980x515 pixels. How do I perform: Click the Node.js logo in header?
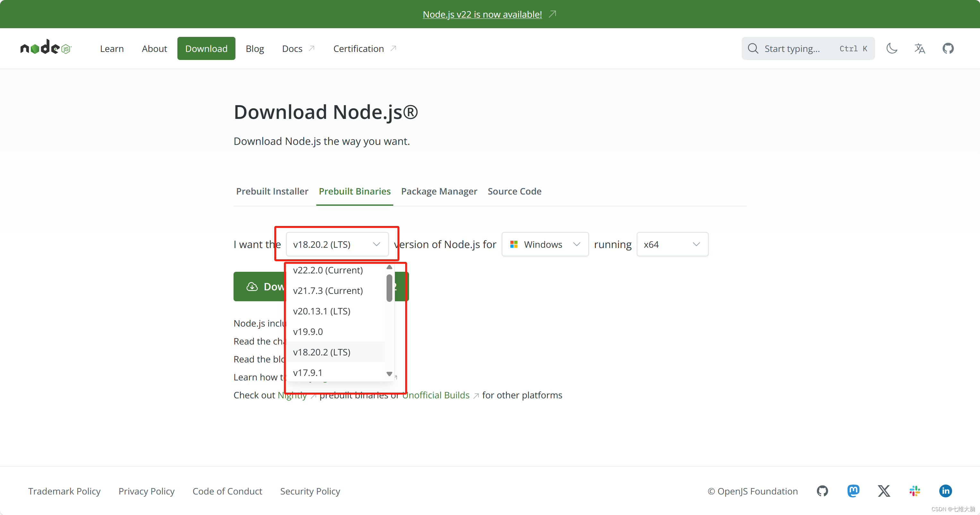click(46, 48)
